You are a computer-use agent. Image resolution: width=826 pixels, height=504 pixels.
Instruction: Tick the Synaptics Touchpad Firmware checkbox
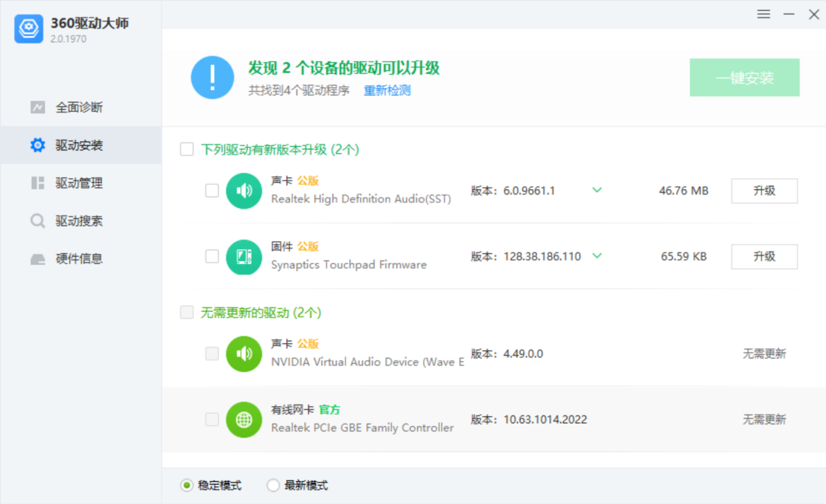click(212, 256)
